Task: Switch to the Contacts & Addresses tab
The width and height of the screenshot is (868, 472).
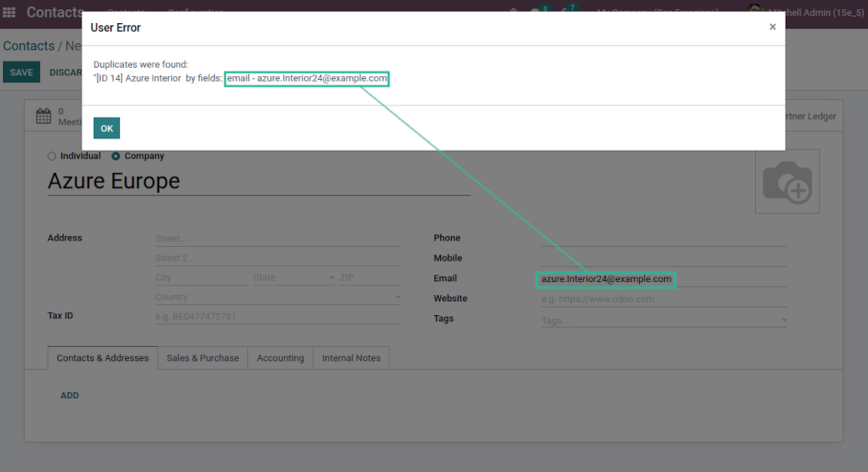Action: (103, 358)
